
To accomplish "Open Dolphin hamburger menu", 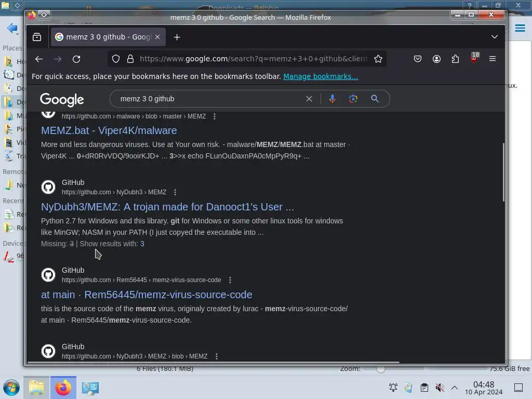I will point(520,28).
